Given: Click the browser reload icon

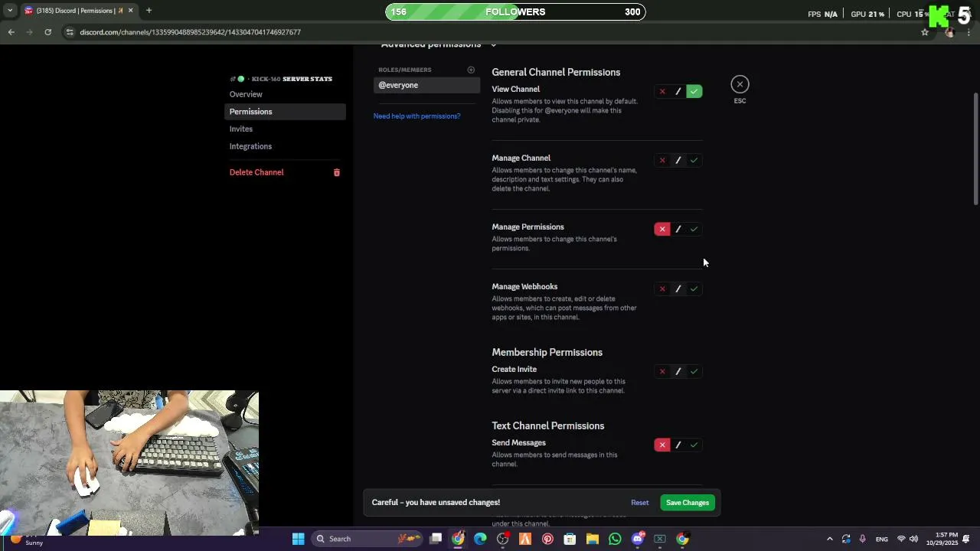Looking at the screenshot, I should 47,32.
